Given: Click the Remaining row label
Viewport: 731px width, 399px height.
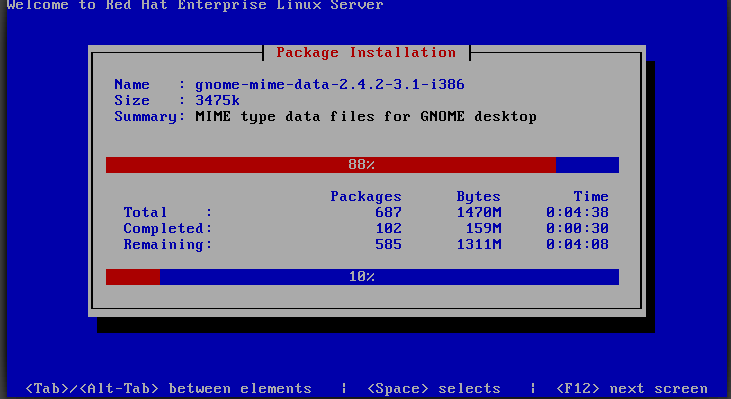Looking at the screenshot, I should (168, 245).
